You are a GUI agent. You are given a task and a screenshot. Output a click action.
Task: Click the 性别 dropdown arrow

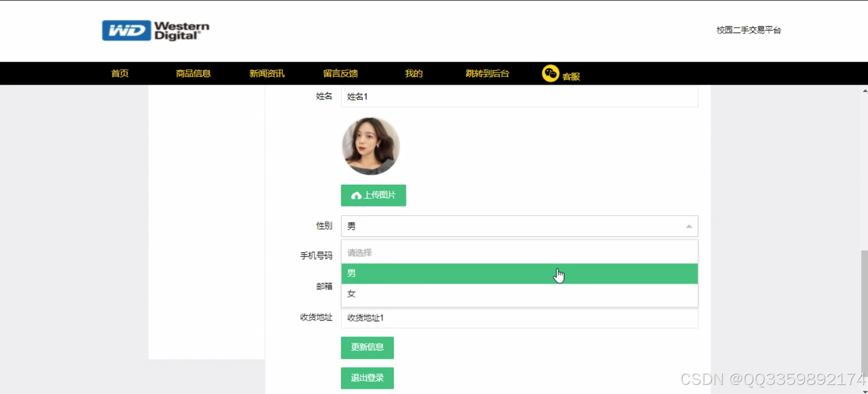click(689, 226)
